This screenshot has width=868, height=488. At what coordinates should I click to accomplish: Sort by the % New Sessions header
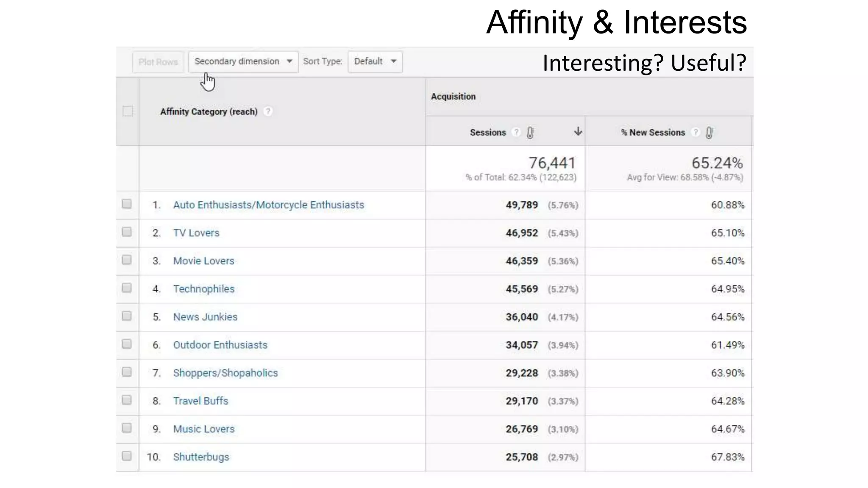point(653,132)
